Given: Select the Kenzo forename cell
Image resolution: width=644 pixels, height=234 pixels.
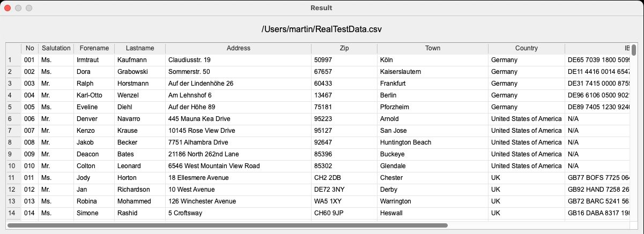Looking at the screenshot, I should point(94,131).
